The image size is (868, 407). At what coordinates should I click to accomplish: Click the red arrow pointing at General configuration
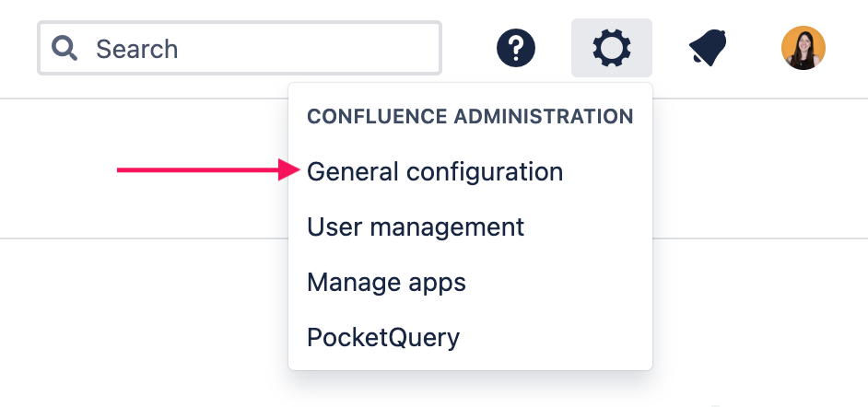point(203,170)
